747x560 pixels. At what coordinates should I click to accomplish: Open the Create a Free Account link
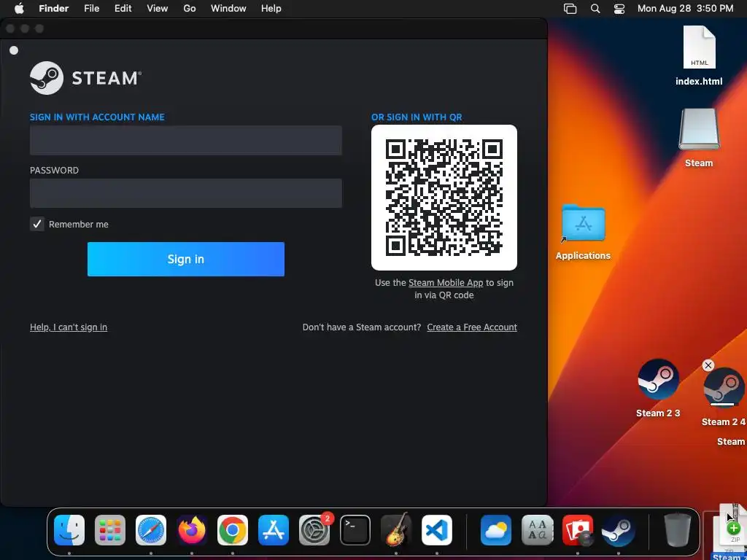tap(472, 327)
